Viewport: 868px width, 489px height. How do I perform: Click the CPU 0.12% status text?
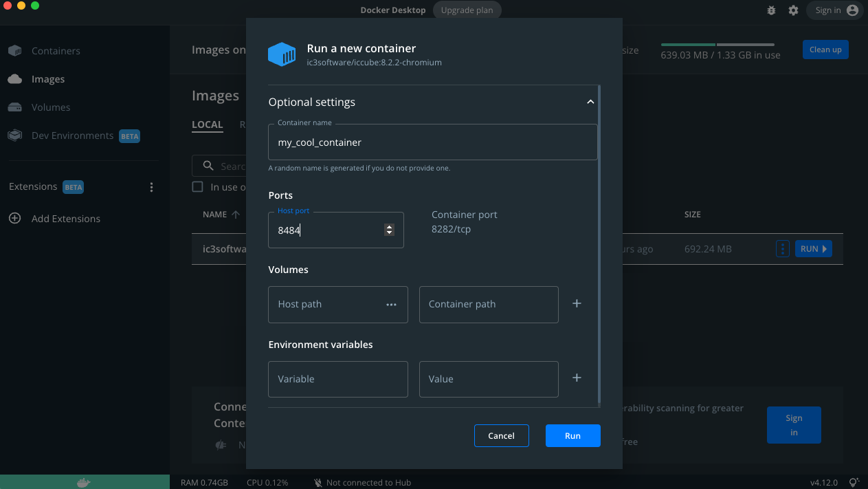[x=267, y=483]
